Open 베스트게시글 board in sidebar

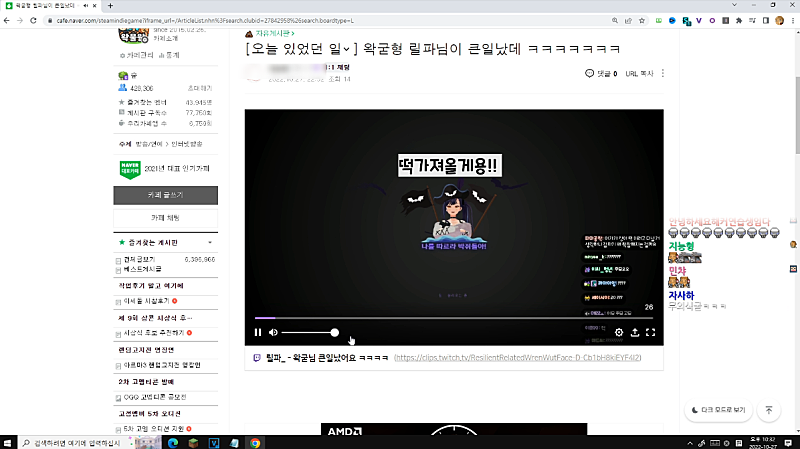(x=142, y=269)
